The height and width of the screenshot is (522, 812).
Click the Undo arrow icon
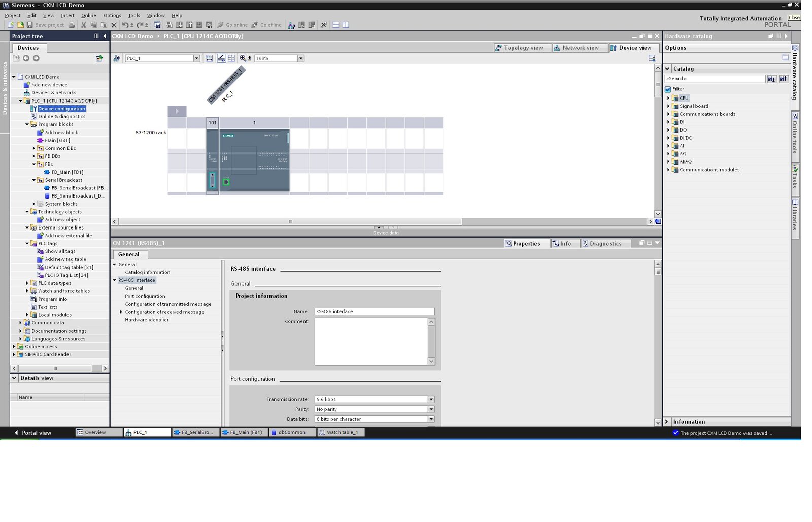click(125, 25)
